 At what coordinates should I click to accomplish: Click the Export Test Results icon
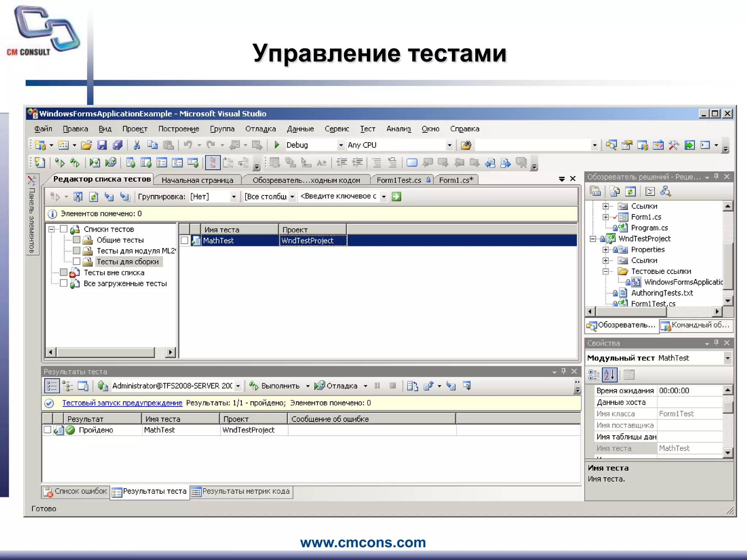point(429,386)
